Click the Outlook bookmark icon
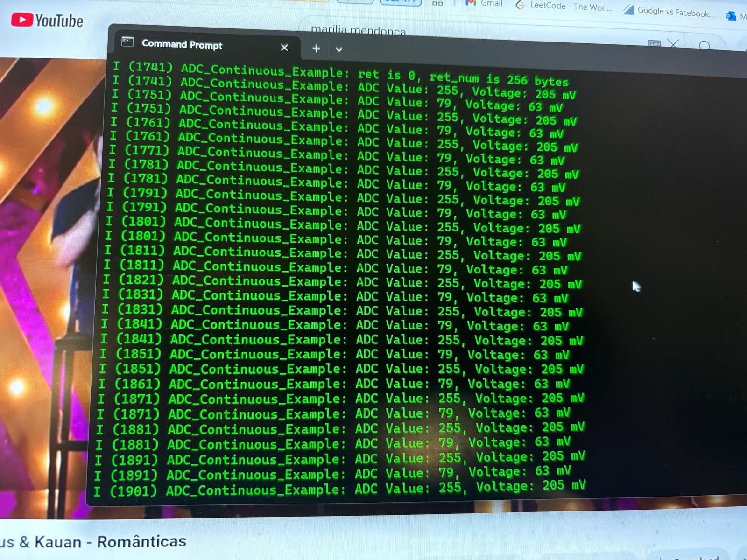The image size is (747, 560). click(730, 16)
